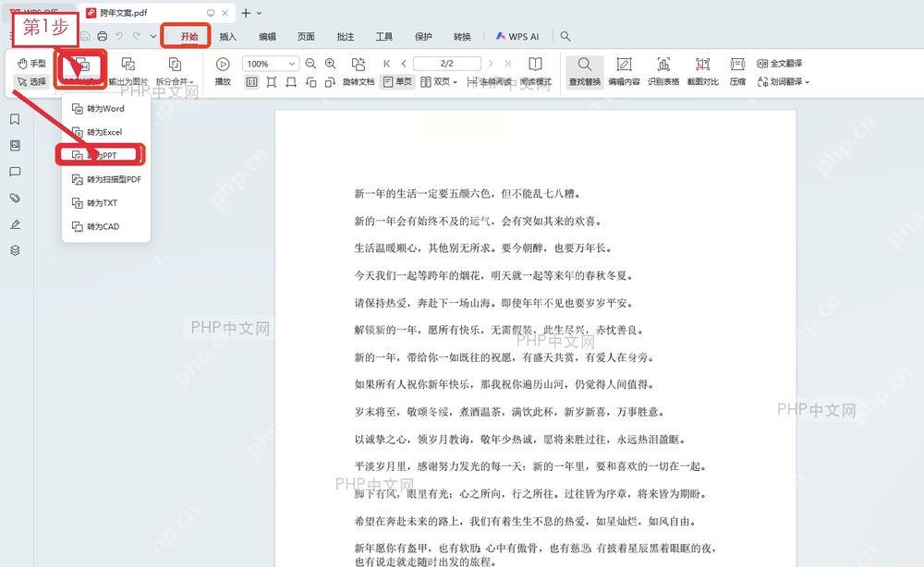The image size is (924, 567).
Task: Click the 全文翻译 full text translation button
Action: point(780,63)
